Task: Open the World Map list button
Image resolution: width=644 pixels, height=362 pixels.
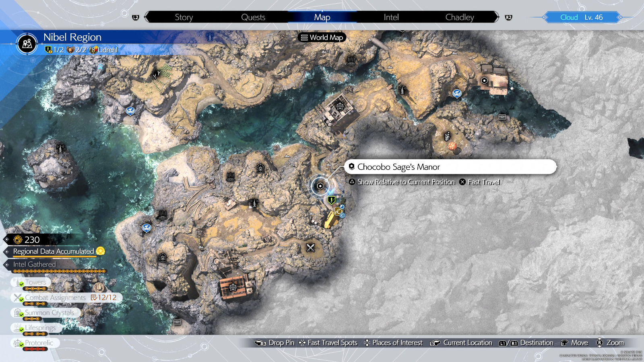Action: 322,37
